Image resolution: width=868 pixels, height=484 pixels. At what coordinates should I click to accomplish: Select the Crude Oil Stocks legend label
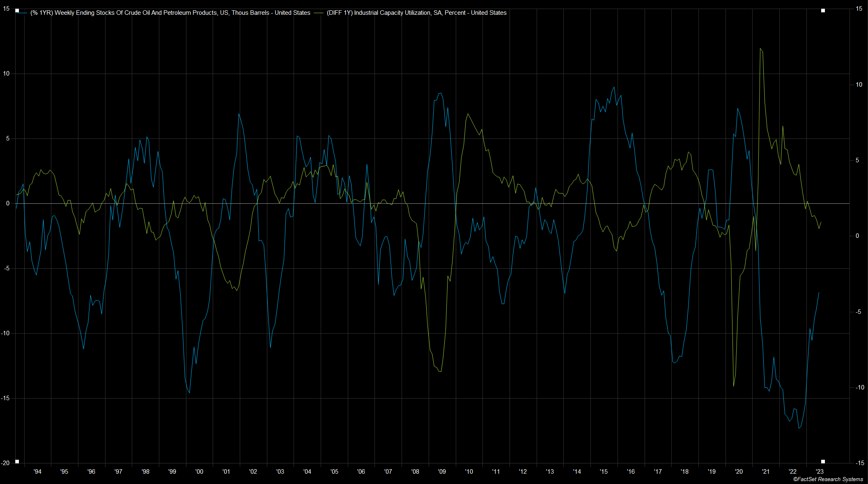[170, 13]
